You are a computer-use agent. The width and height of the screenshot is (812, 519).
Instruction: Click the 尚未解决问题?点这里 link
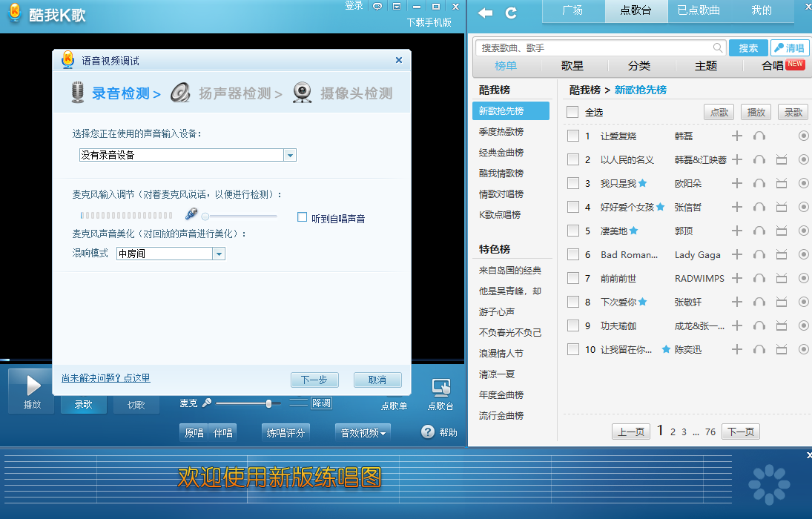pyautogui.click(x=105, y=378)
